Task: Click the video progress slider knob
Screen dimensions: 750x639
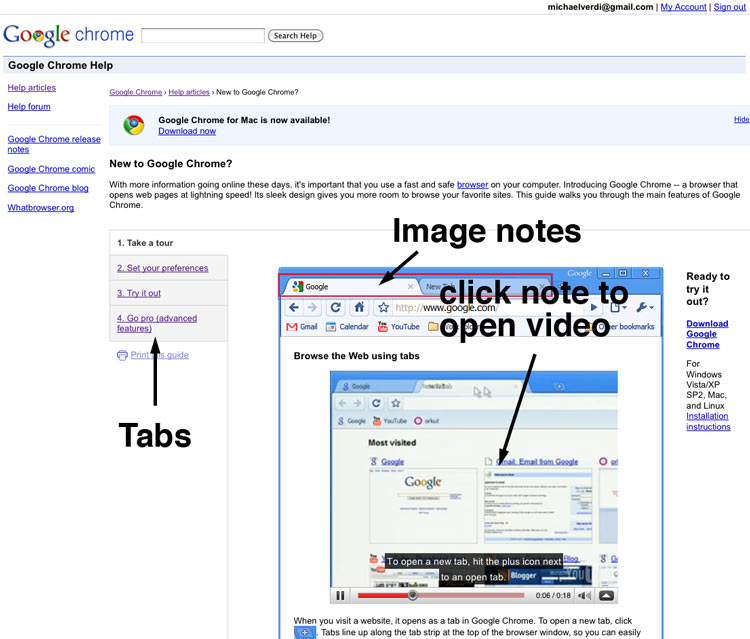Action: point(412,595)
